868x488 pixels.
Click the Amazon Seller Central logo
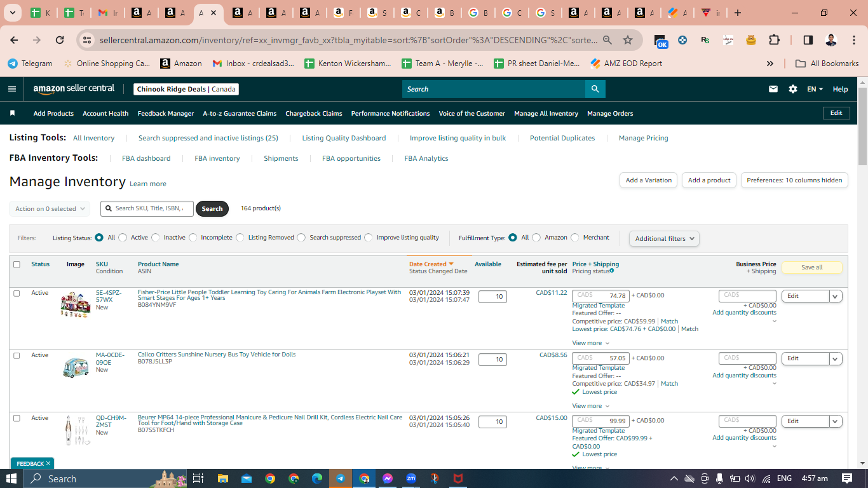pyautogui.click(x=74, y=89)
